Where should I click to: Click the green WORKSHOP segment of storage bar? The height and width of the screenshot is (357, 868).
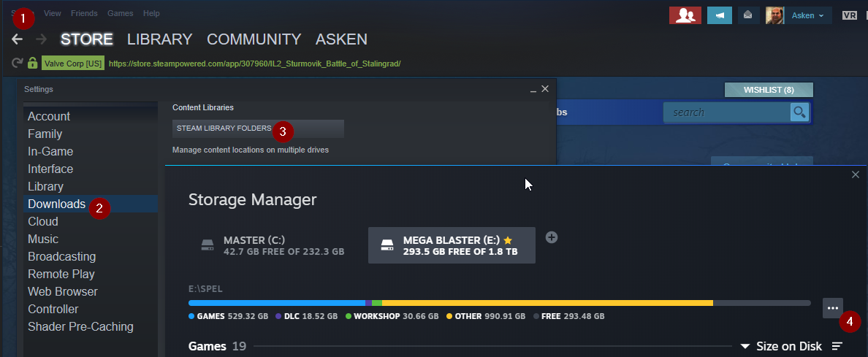[x=377, y=303]
